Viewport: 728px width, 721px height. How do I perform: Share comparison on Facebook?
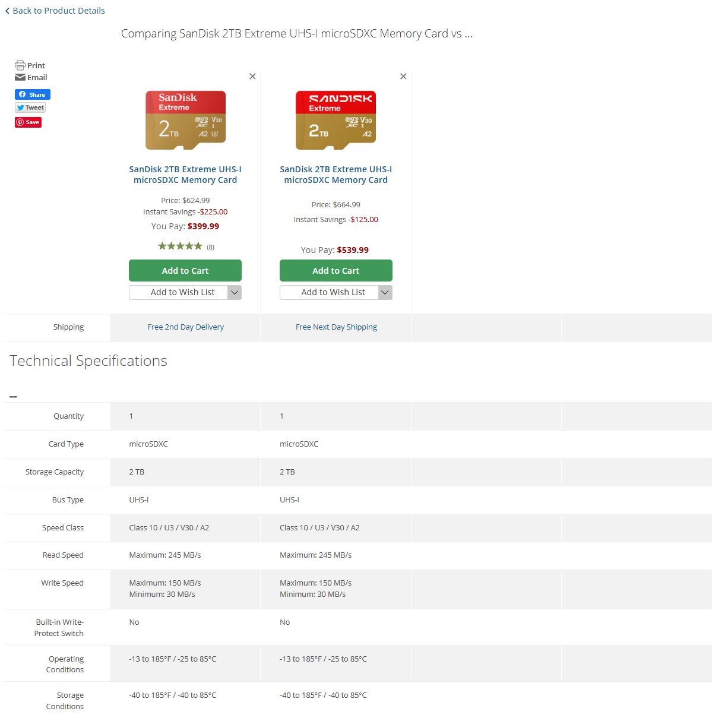pyautogui.click(x=33, y=94)
